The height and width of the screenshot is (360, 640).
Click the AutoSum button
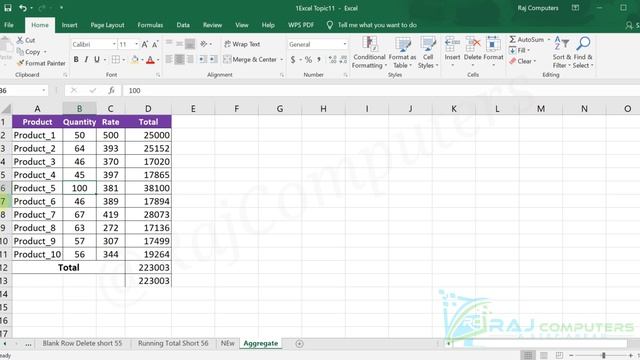coord(527,40)
